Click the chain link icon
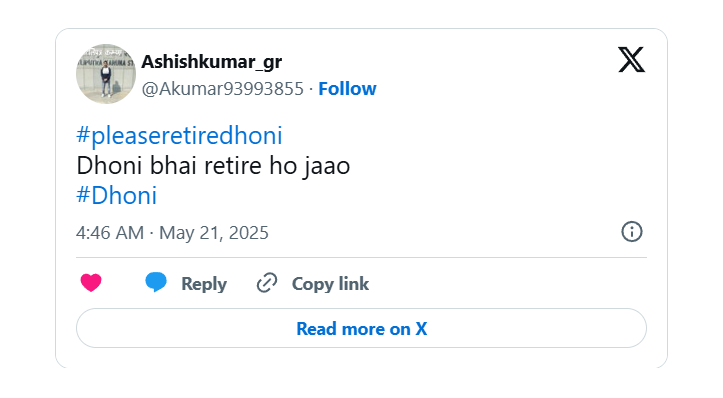The height and width of the screenshot is (398, 723). [x=267, y=283]
